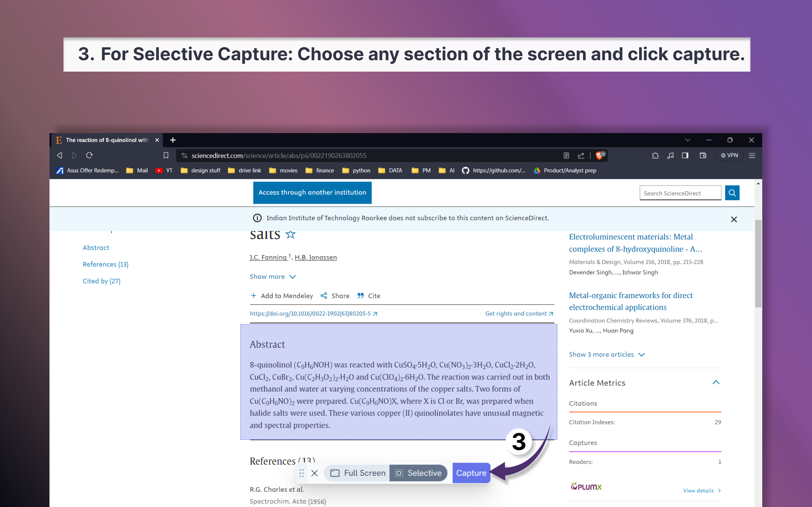The height and width of the screenshot is (507, 812).
Task: Click the Search ScienceDirect input field
Action: coord(680,193)
